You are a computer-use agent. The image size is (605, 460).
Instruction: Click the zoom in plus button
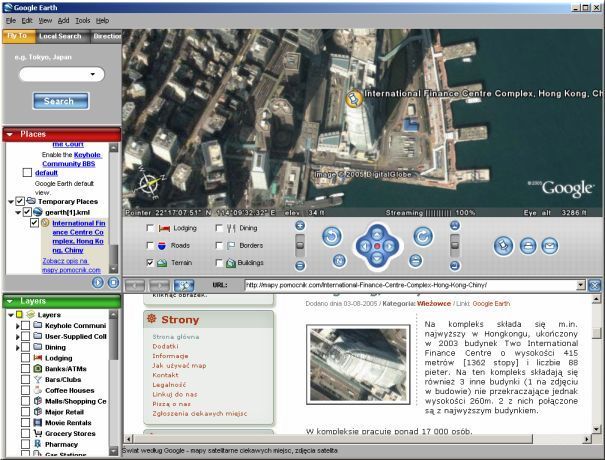tap(300, 226)
